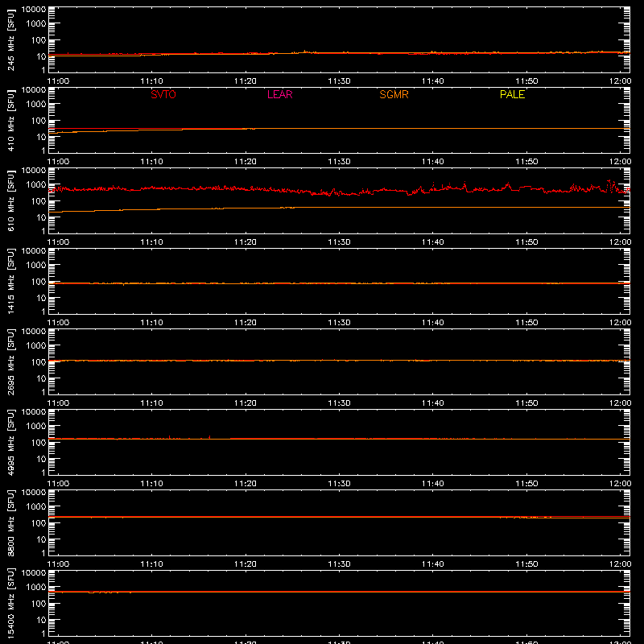Click 11:30 time label below 8800 MHz panel
The width and height of the screenshot is (644, 644).
[x=339, y=564]
